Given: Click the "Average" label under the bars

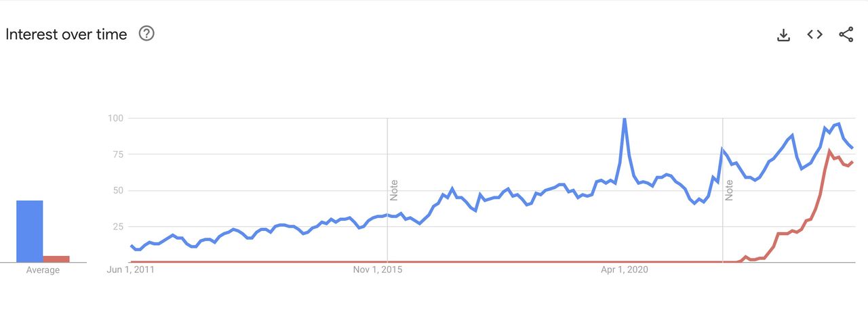Looking at the screenshot, I should tap(43, 270).
